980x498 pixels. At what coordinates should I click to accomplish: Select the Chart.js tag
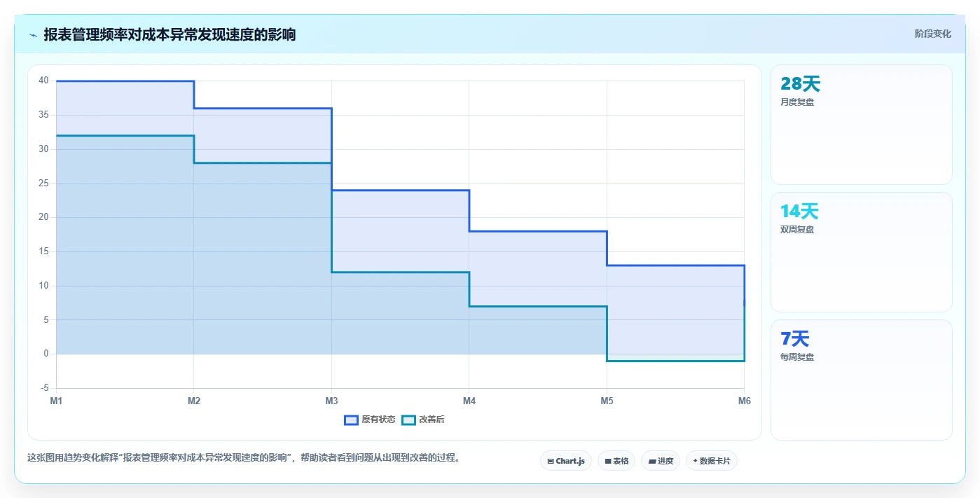tap(566, 461)
